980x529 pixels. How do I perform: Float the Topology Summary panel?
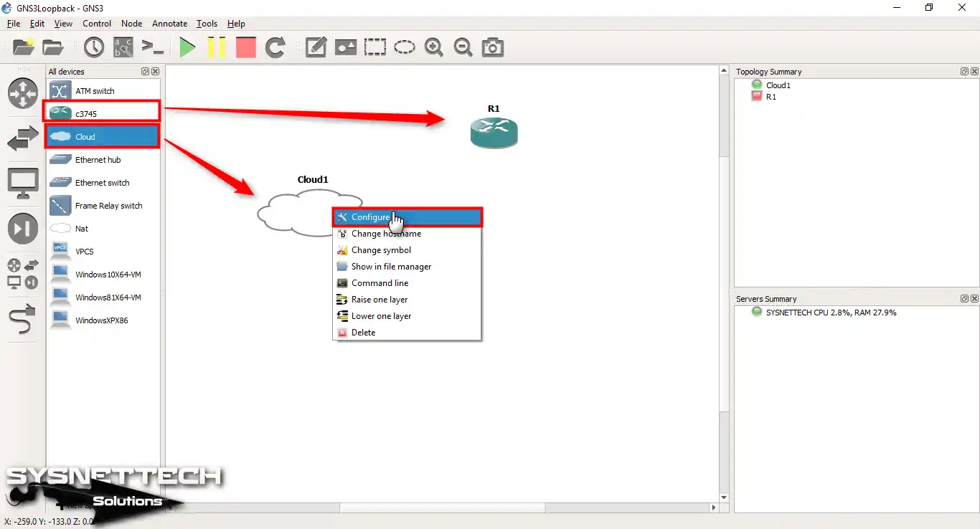click(x=964, y=72)
